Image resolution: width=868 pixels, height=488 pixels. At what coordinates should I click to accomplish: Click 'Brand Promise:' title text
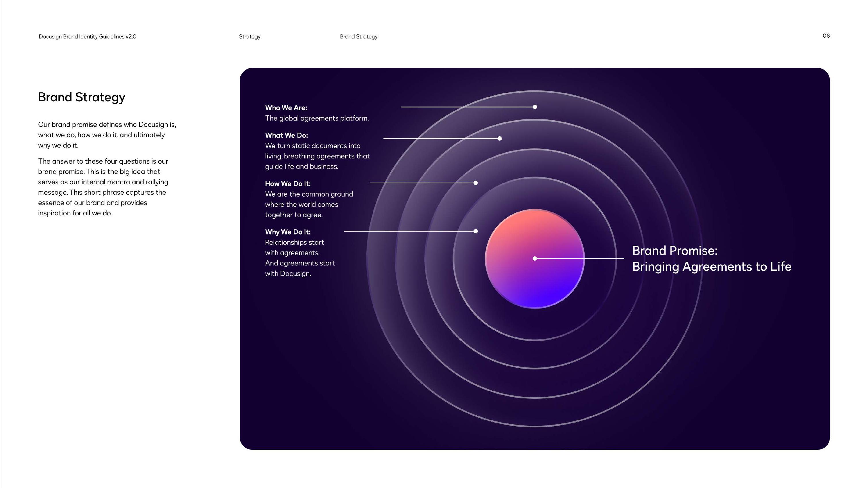coord(674,251)
